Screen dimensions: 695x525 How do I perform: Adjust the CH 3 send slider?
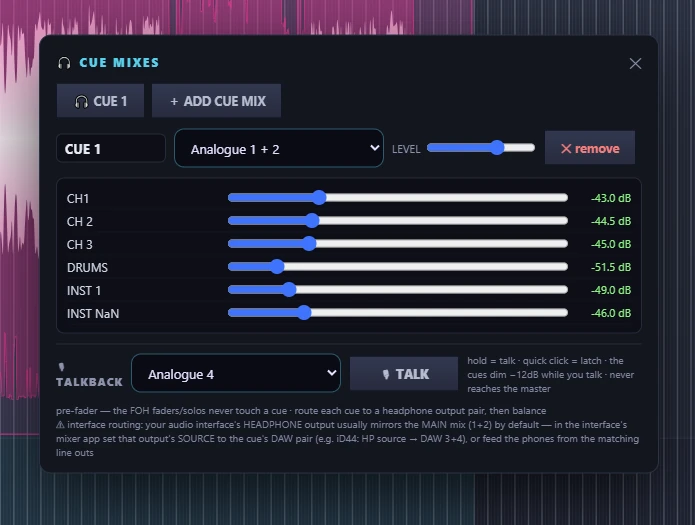point(398,243)
